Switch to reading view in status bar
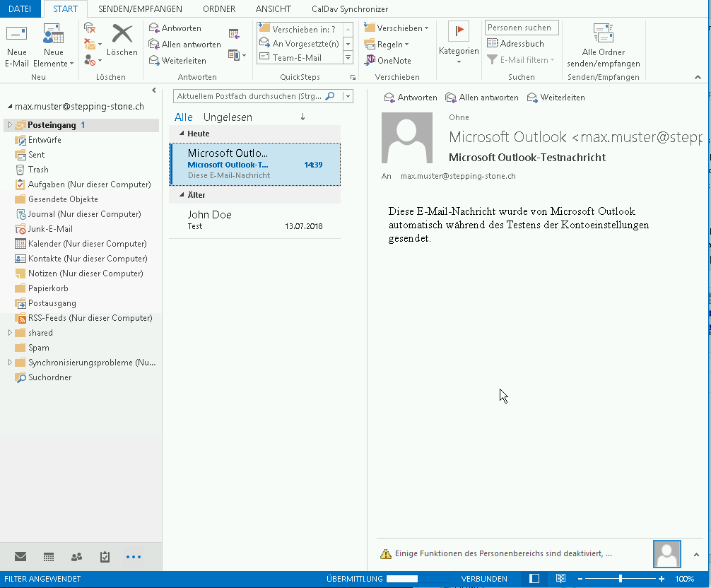 coord(560,579)
